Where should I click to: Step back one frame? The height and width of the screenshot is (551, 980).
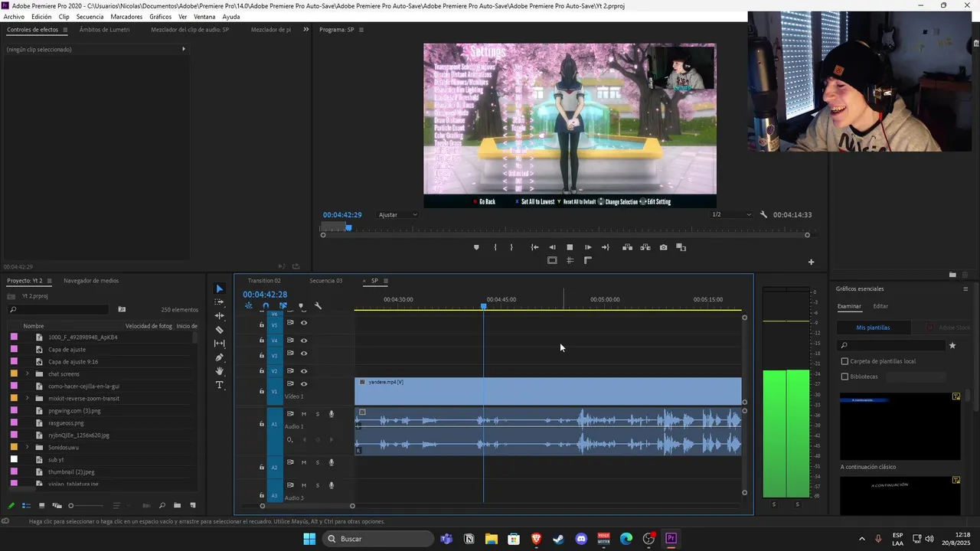point(552,247)
